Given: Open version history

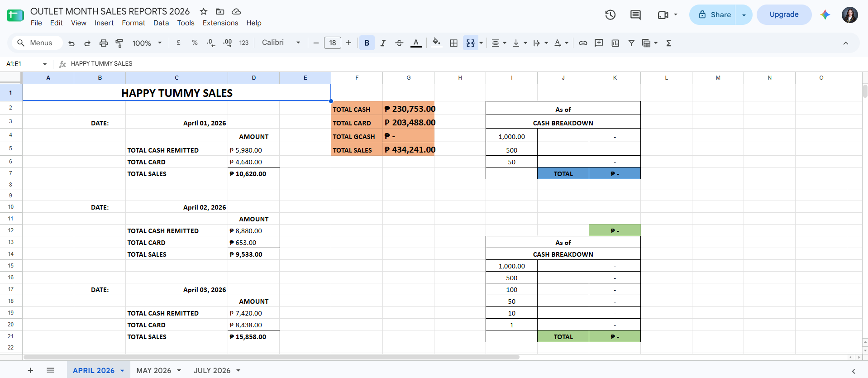Looking at the screenshot, I should (x=610, y=15).
